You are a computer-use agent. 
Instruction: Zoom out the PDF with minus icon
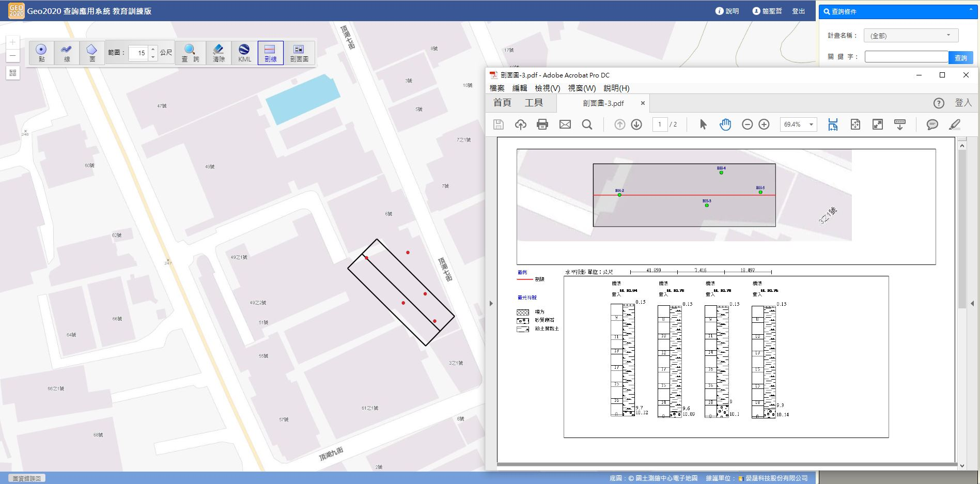tap(747, 124)
